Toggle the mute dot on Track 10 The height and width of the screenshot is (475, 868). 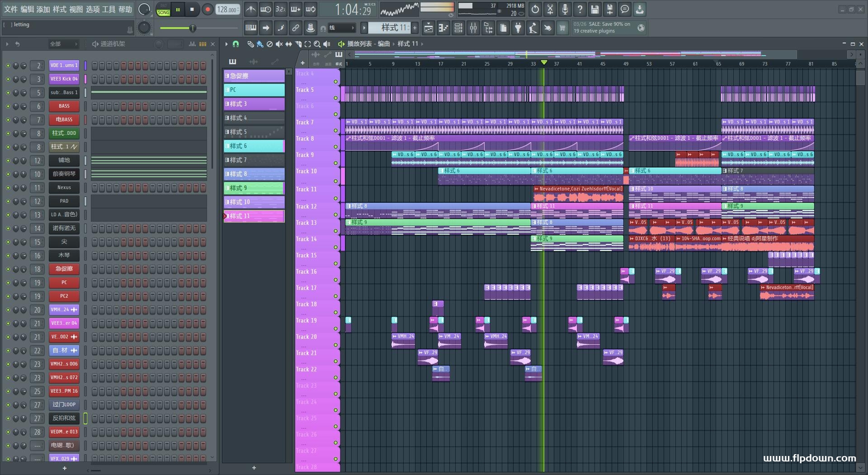[x=335, y=181]
